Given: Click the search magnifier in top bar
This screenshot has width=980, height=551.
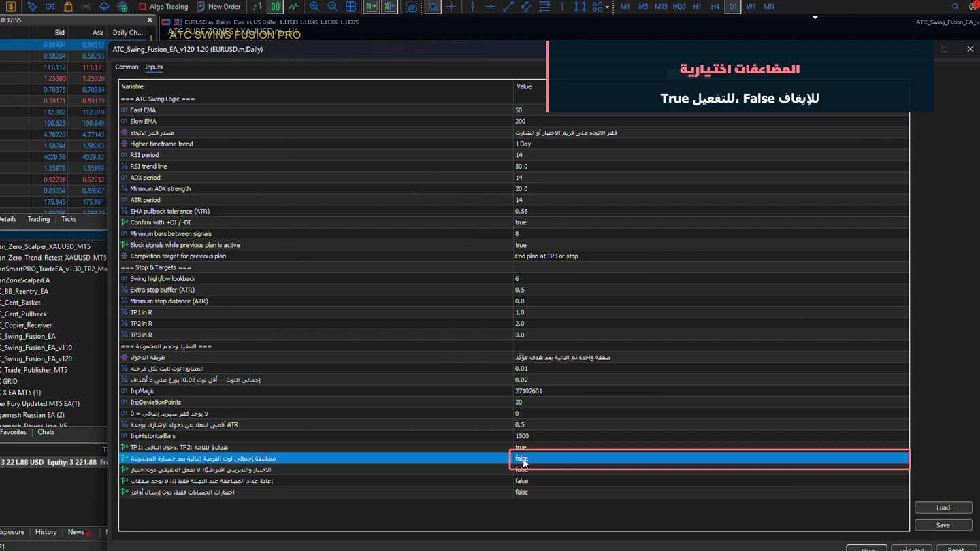Looking at the screenshot, I should tap(955, 7).
